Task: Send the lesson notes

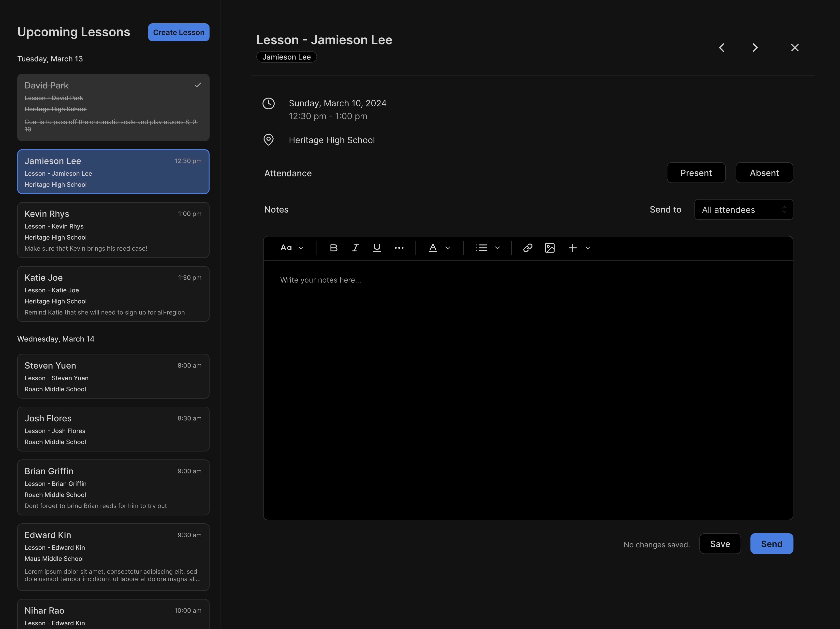Action: tap(771, 543)
